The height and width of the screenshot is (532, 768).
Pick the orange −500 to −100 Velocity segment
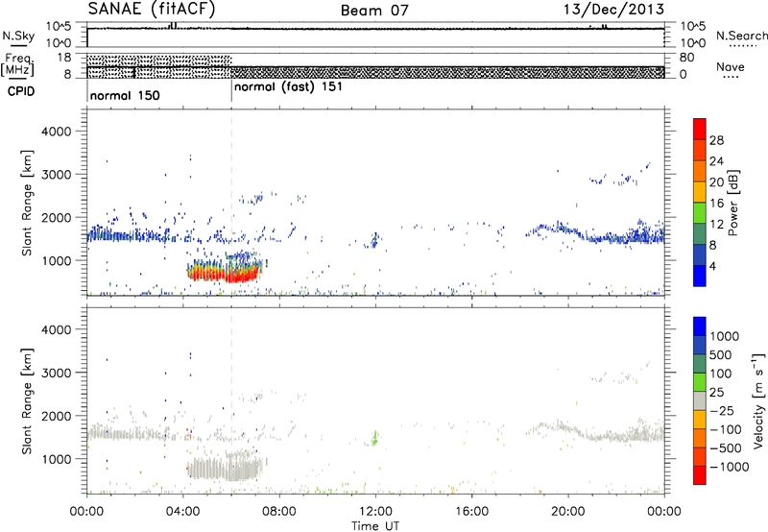tap(700, 438)
